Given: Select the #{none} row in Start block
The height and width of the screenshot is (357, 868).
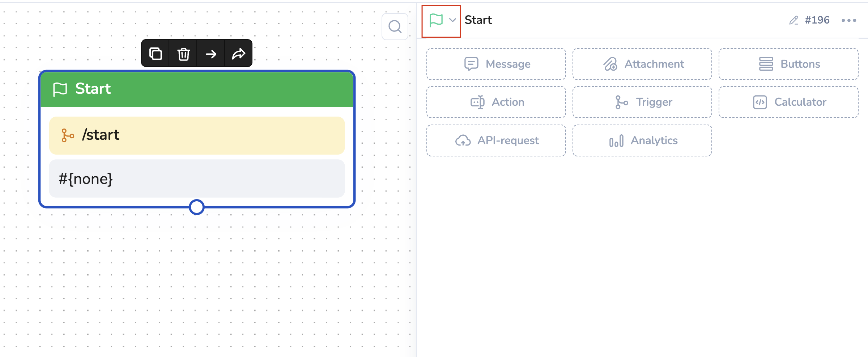Looking at the screenshot, I should click(x=197, y=178).
